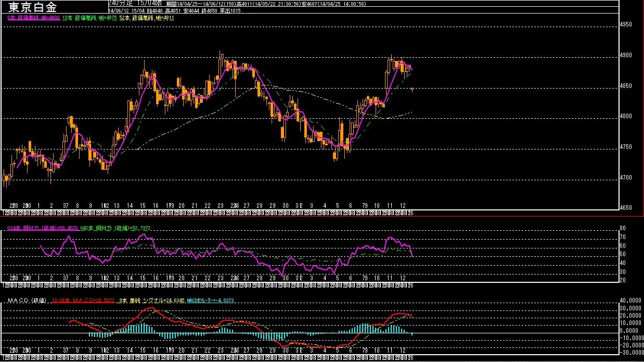Viewport: 644px width, 362px height.
Task: Click the 東京白金 chart title
Action: coord(33,7)
